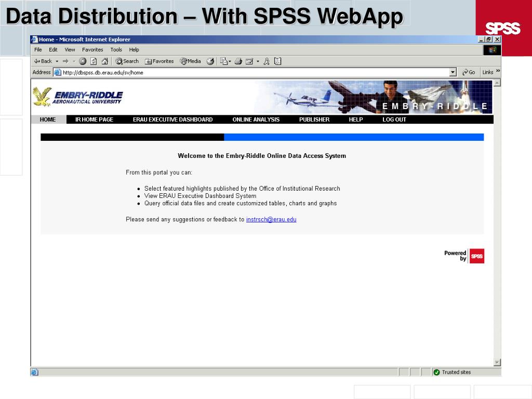532x399 pixels.
Task: Click the 'View ERAU Executive Dashboard System' bullet
Action: point(200,196)
